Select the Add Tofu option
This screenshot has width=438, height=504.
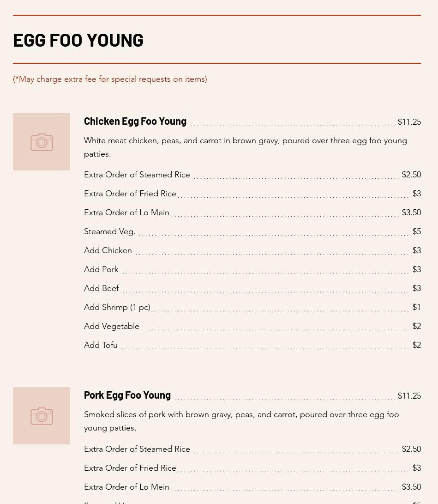(101, 345)
